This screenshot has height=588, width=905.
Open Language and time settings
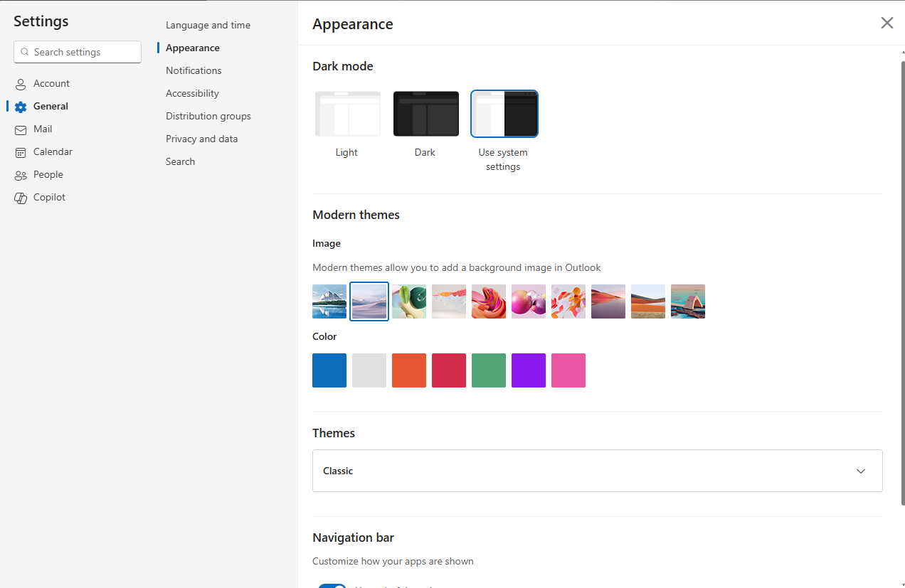[208, 25]
